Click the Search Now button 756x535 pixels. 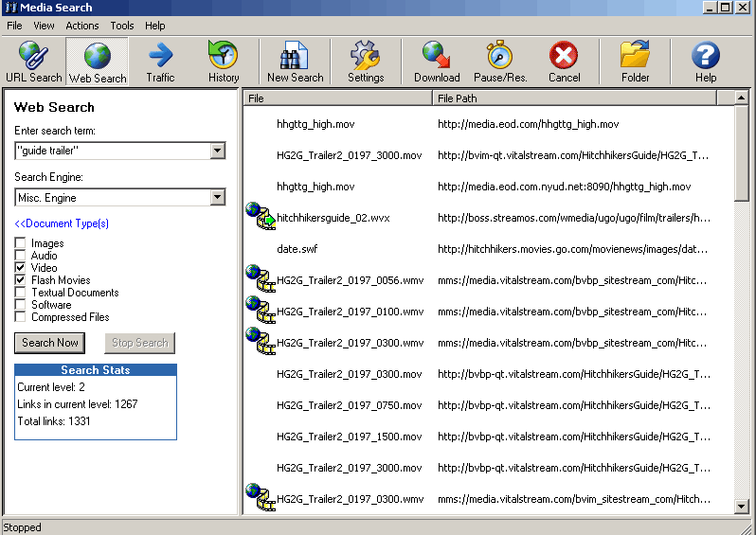[x=50, y=343]
